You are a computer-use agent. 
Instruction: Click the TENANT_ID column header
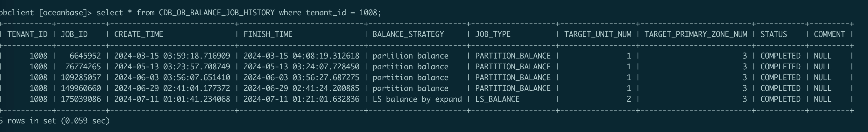point(27,34)
